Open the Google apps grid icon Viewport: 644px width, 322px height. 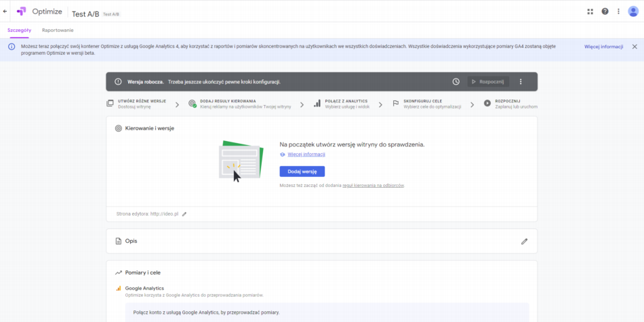[590, 12]
